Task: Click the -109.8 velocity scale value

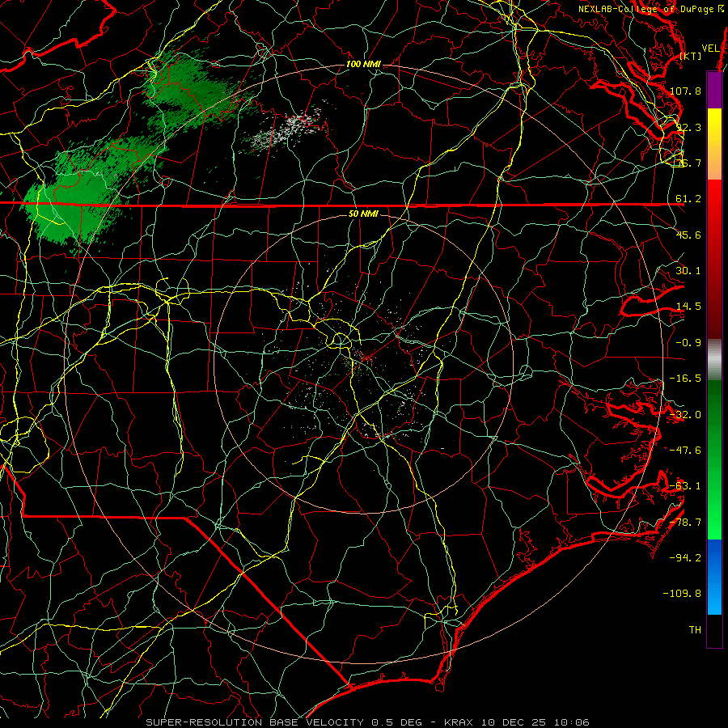Action: [683, 594]
